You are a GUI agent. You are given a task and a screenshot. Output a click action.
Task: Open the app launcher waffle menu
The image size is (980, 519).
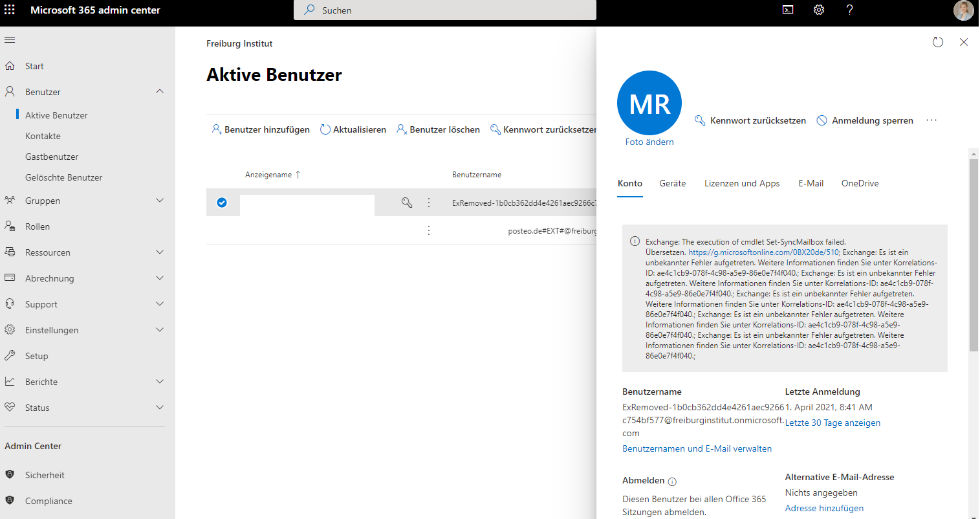point(10,10)
